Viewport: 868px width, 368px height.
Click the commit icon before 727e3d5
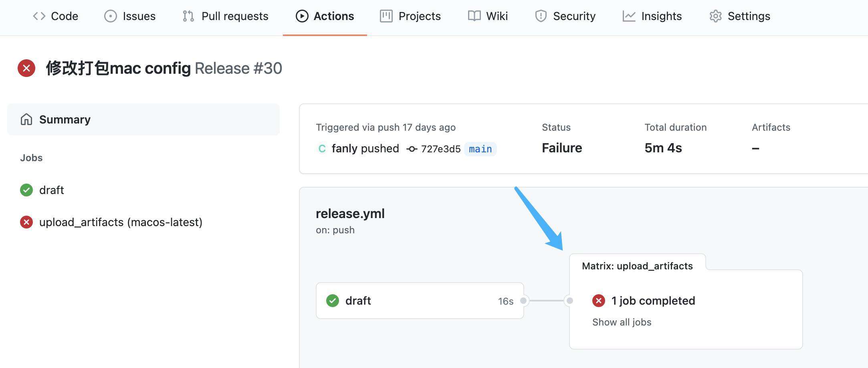click(x=412, y=149)
